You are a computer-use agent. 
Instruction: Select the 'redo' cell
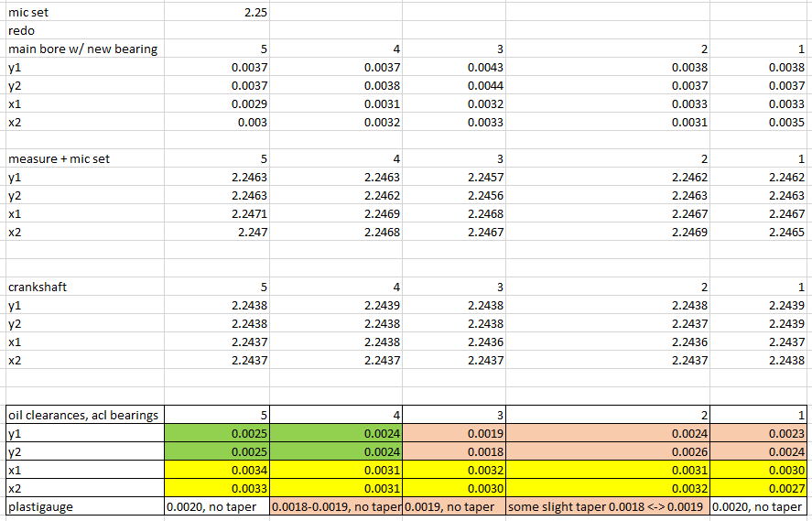click(85, 30)
